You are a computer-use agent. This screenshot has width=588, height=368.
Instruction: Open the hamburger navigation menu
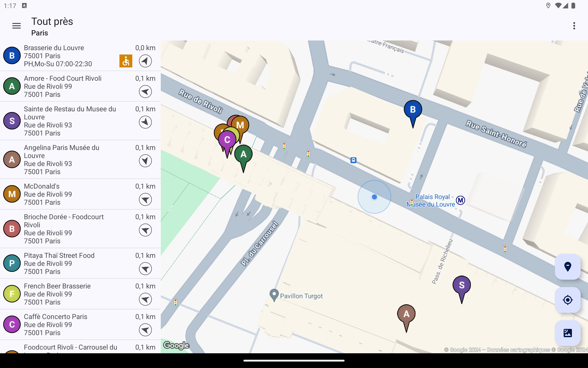(17, 26)
